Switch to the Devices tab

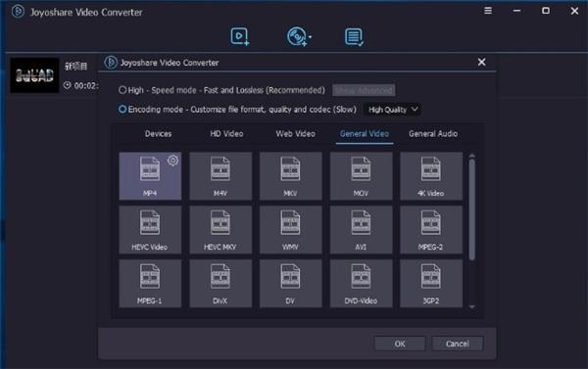(158, 134)
